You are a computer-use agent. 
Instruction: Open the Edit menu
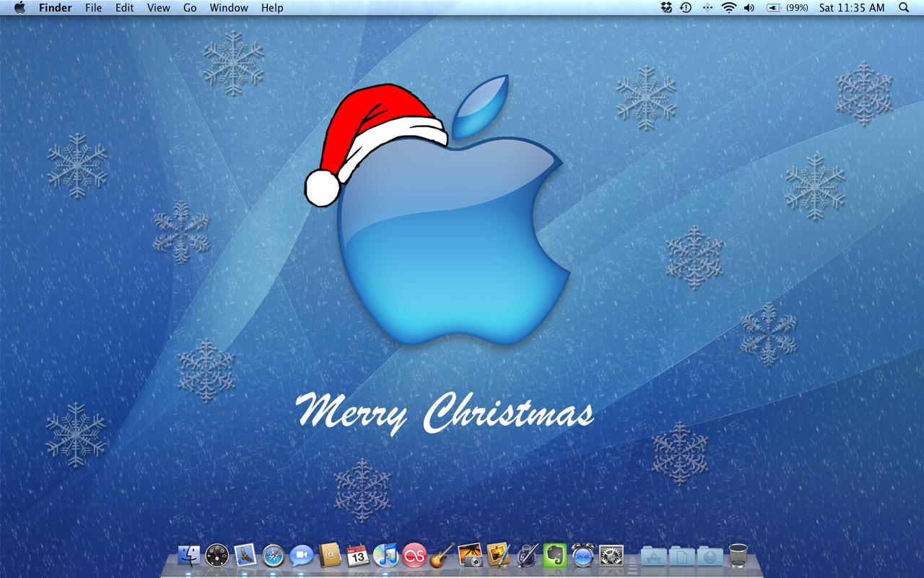point(125,8)
